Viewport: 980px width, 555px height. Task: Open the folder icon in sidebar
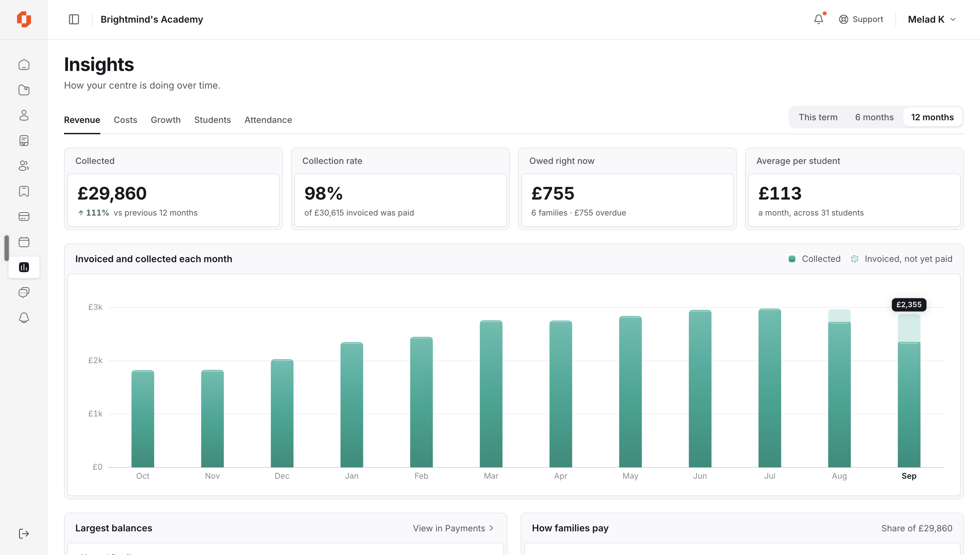tap(24, 90)
